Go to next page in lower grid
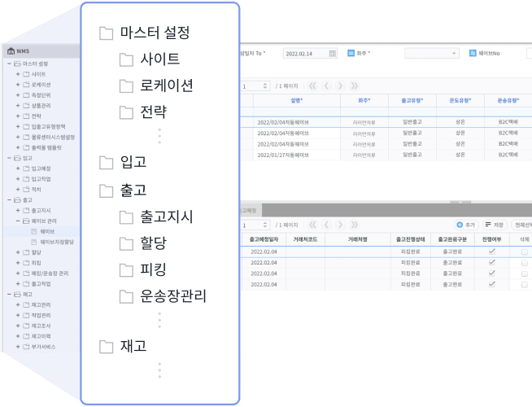The height and width of the screenshot is (407, 532). [x=341, y=224]
